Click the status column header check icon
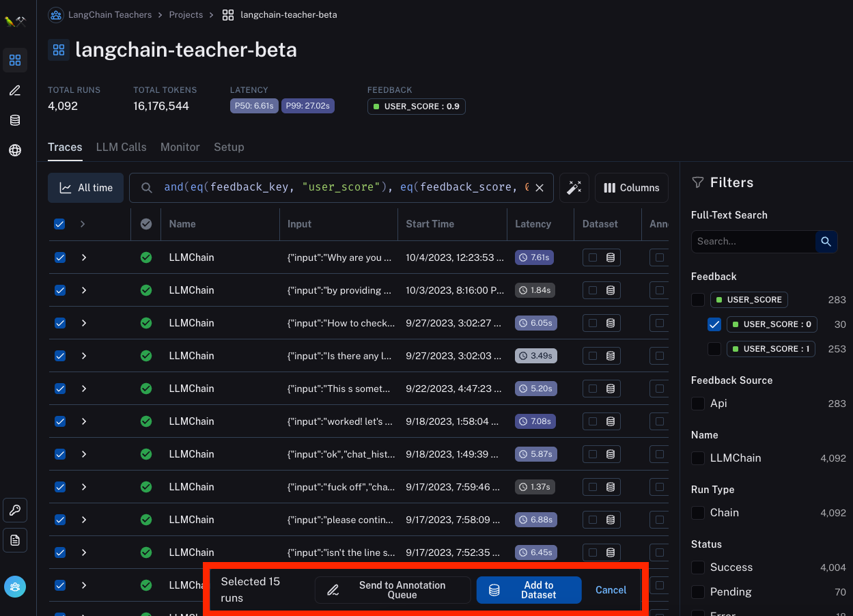The image size is (853, 616). click(146, 224)
